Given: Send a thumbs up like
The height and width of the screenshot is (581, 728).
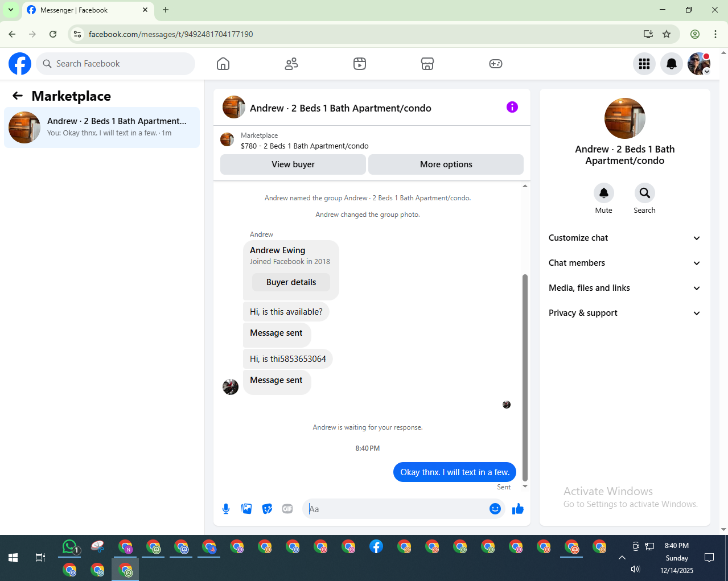Looking at the screenshot, I should click(x=517, y=509).
